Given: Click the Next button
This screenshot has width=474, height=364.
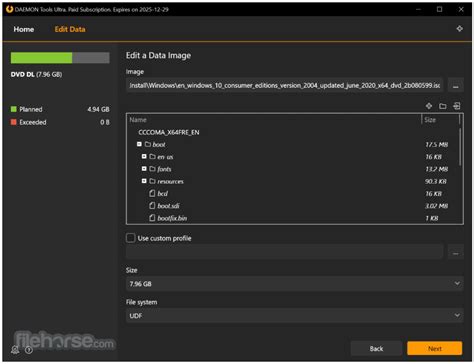Looking at the screenshot, I should pyautogui.click(x=435, y=349).
